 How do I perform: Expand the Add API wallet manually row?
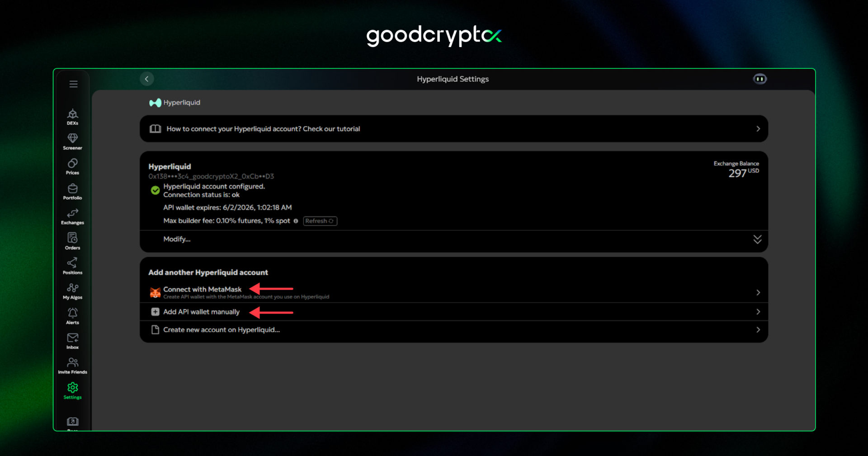[x=759, y=311]
